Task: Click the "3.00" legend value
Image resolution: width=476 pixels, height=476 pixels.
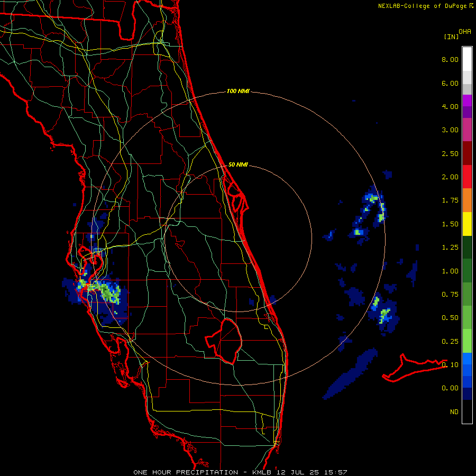Action: 450,130
